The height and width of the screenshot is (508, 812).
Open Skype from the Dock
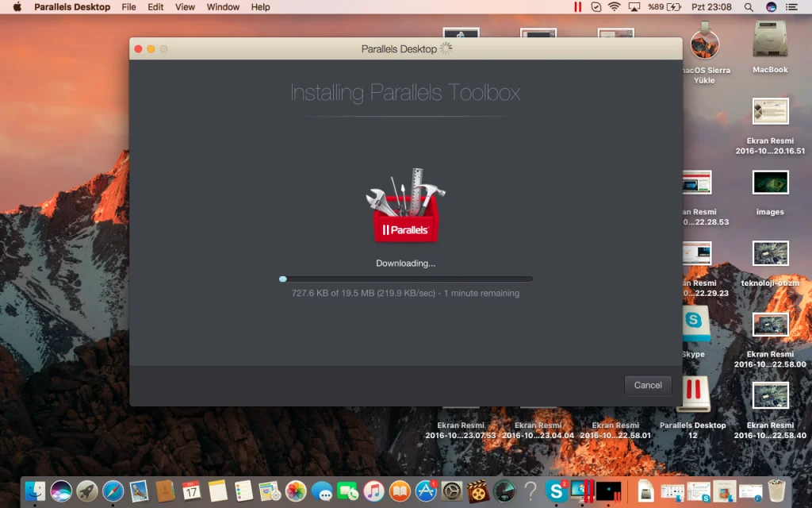[x=556, y=491]
